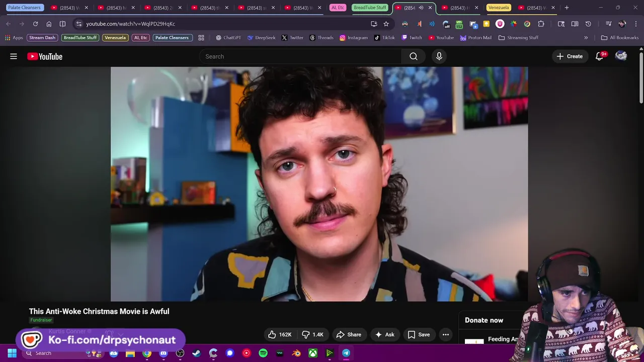Open media controls playlist icon
This screenshot has width=644, height=362.
pyautogui.click(x=608, y=24)
